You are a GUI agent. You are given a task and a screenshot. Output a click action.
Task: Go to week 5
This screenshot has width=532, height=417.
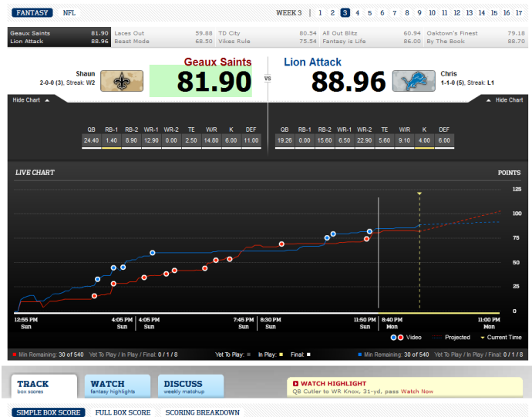click(x=370, y=13)
